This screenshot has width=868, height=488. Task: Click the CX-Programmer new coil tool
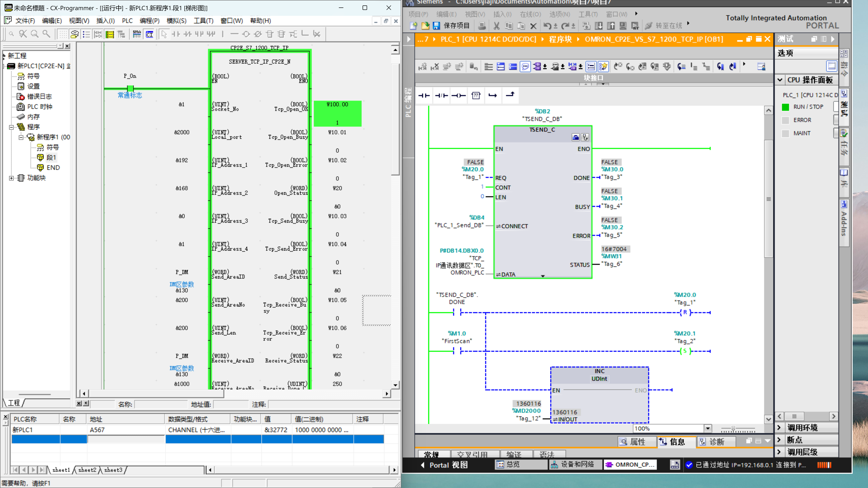(x=246, y=34)
